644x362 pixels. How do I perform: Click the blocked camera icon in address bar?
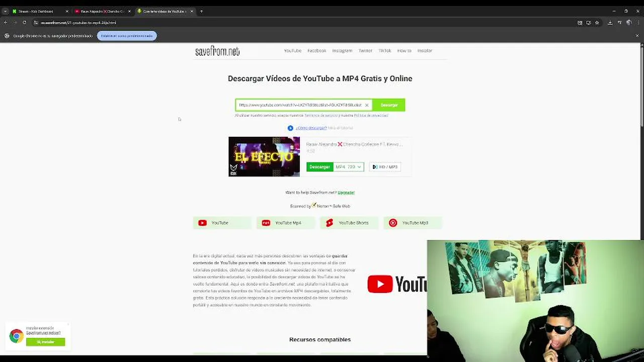tap(580, 23)
